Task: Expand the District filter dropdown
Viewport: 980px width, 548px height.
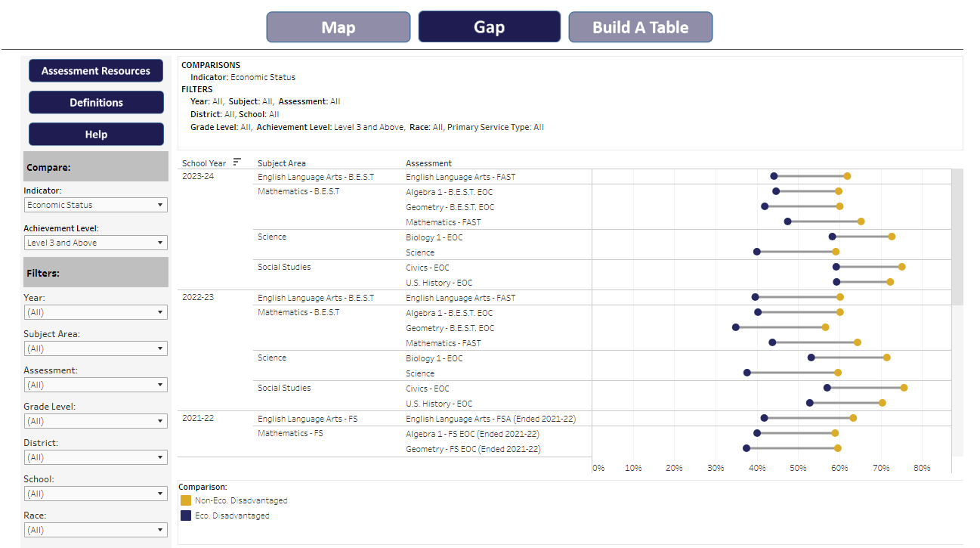Action: (x=95, y=457)
